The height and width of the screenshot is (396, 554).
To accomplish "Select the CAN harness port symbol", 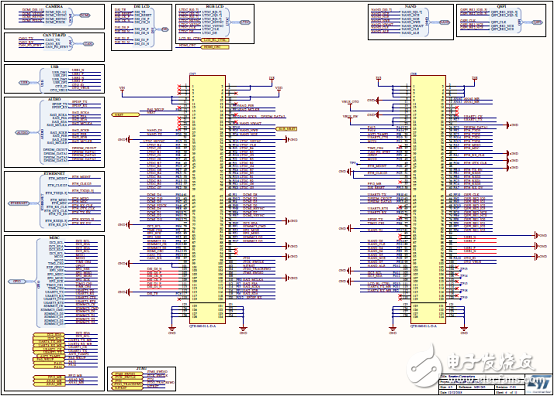I will coord(88,44).
